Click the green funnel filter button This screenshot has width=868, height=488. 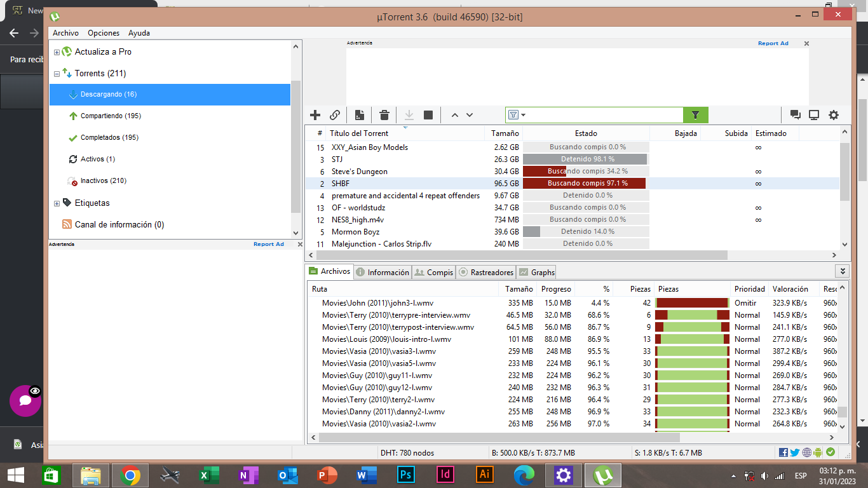(x=695, y=115)
